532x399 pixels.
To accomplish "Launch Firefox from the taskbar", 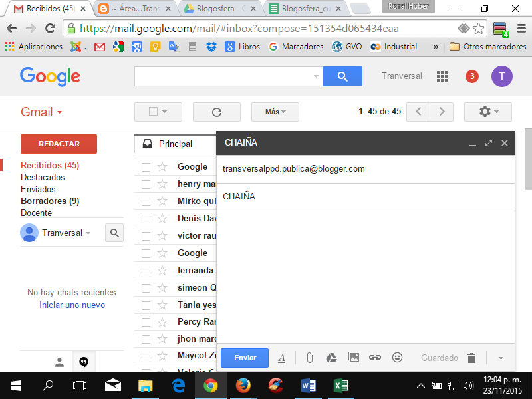I will (243, 386).
